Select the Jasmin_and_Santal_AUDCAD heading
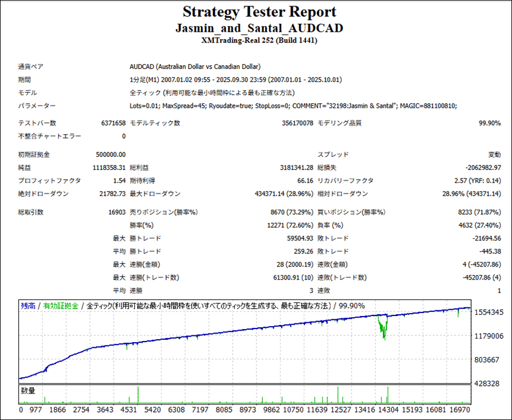This screenshot has width=512, height=420. click(x=259, y=28)
